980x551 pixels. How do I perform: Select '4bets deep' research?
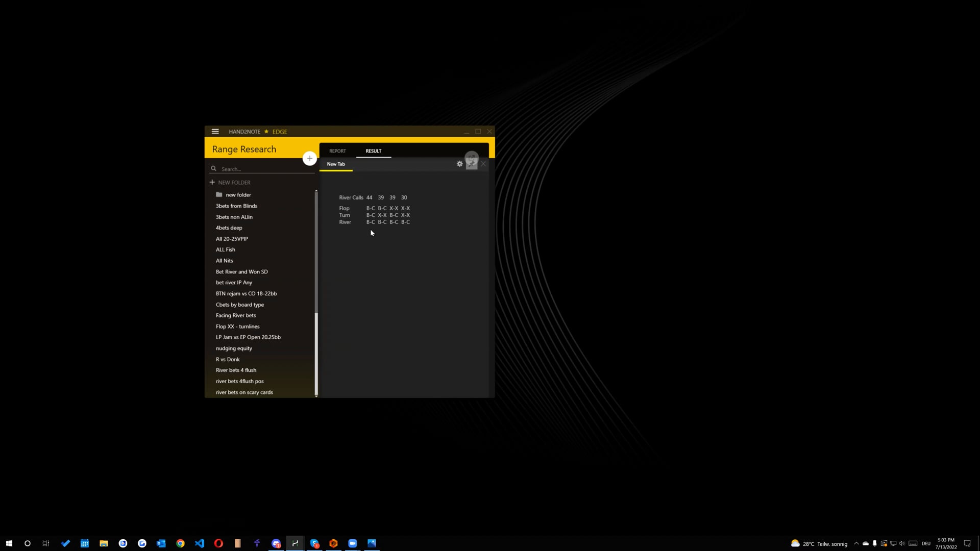coord(229,228)
